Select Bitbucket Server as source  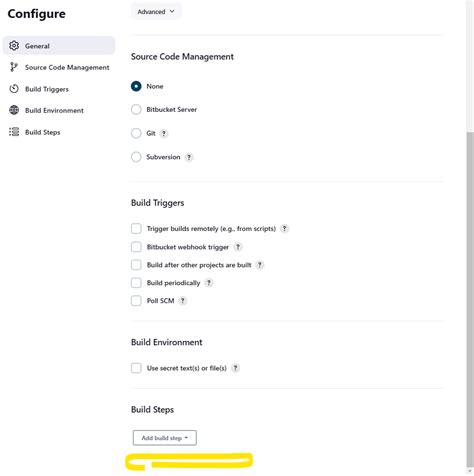pyautogui.click(x=136, y=109)
